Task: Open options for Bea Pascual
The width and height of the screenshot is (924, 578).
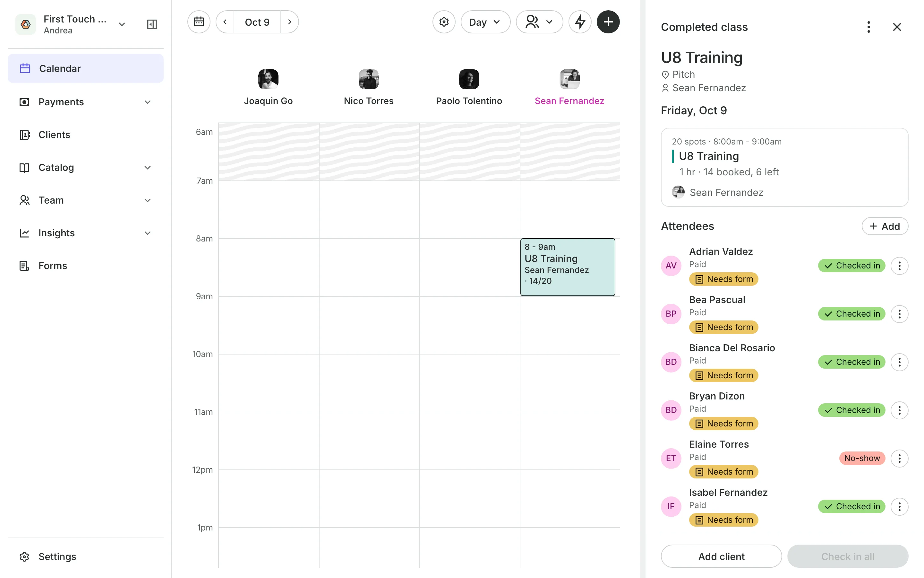Action: [x=899, y=314]
